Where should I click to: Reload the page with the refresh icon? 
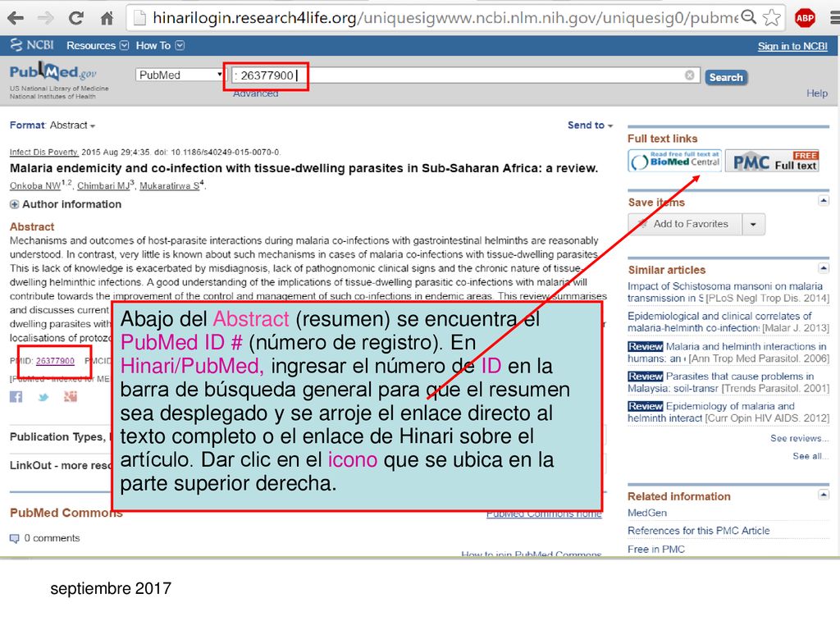click(x=76, y=18)
